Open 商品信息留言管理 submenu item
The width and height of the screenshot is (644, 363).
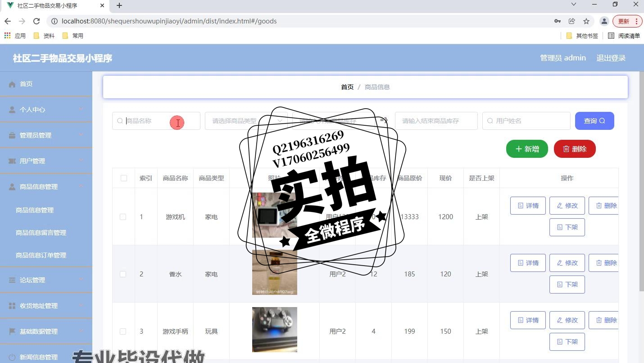[x=41, y=233]
